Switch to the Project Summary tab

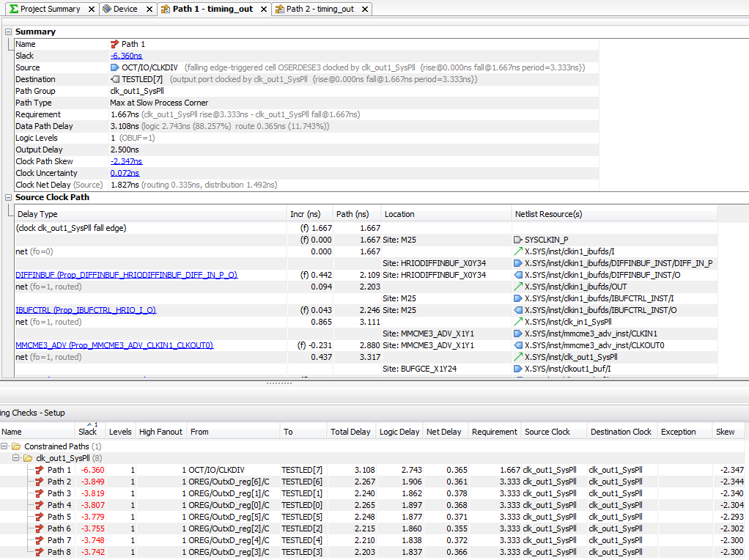click(50, 9)
